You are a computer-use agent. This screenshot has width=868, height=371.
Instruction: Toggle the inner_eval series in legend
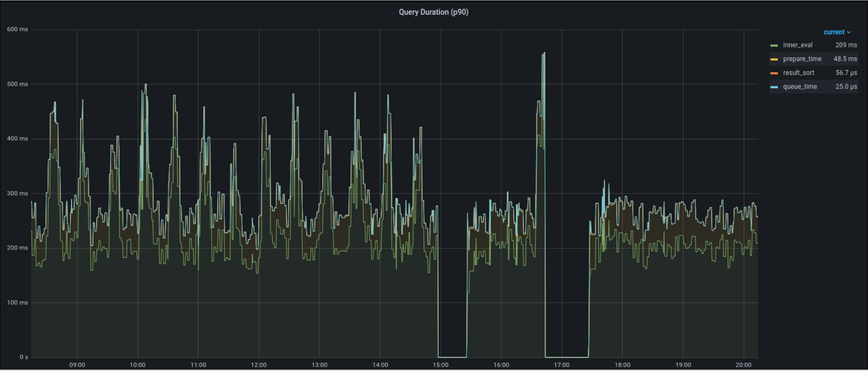click(797, 45)
